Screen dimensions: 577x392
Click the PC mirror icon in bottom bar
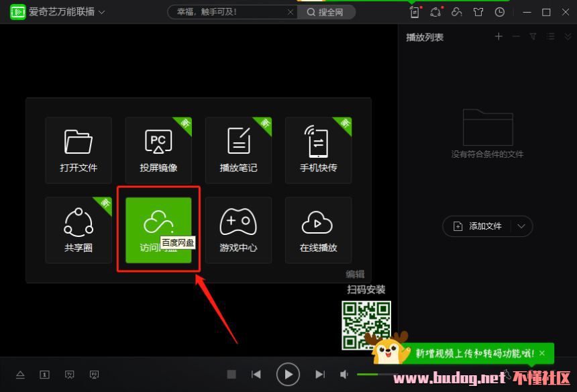[94, 375]
